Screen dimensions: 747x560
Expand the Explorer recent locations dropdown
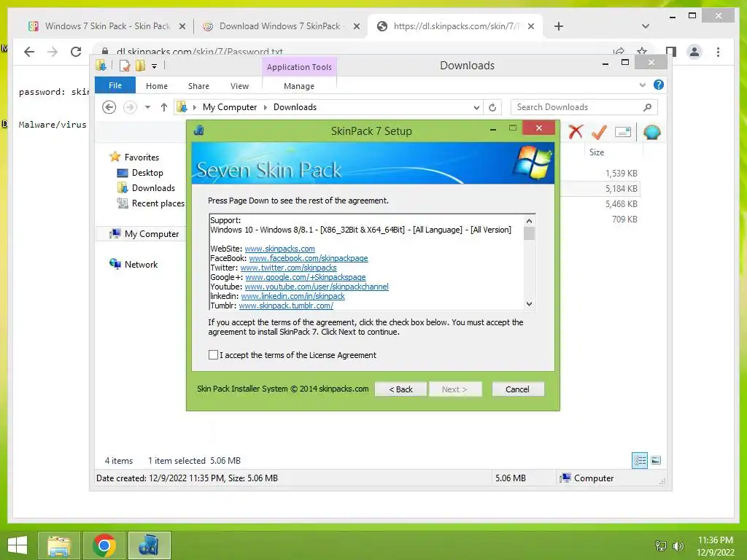(147, 107)
